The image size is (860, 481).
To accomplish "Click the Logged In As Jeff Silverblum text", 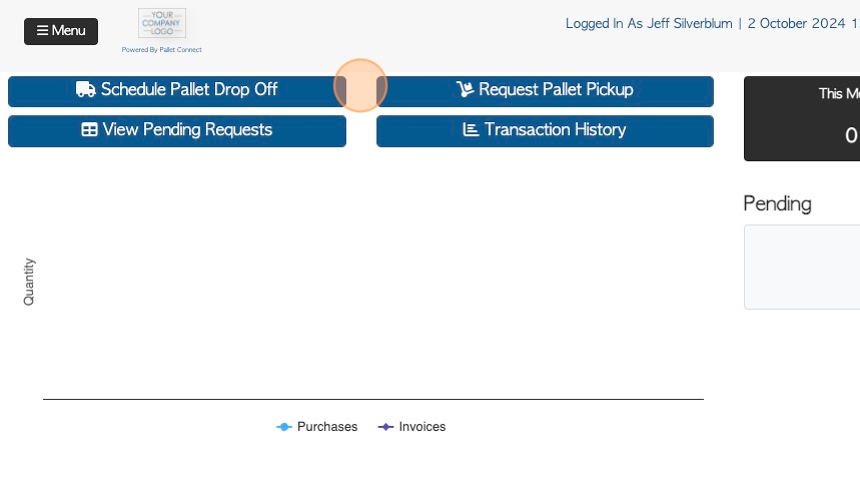I will pos(649,24).
